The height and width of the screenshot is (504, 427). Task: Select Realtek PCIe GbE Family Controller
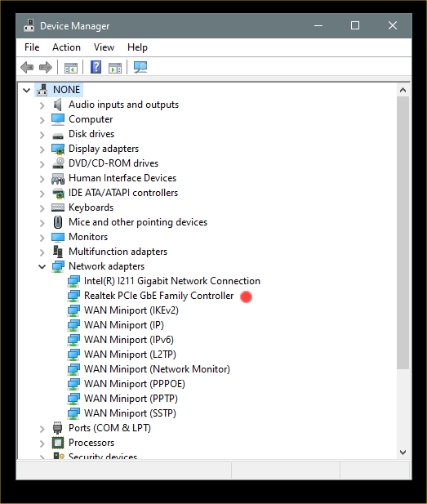158,296
